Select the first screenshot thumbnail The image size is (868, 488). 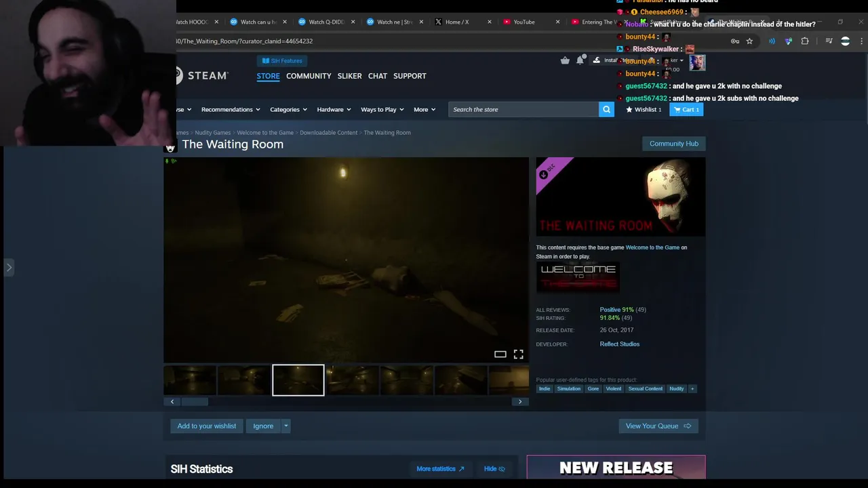[190, 380]
